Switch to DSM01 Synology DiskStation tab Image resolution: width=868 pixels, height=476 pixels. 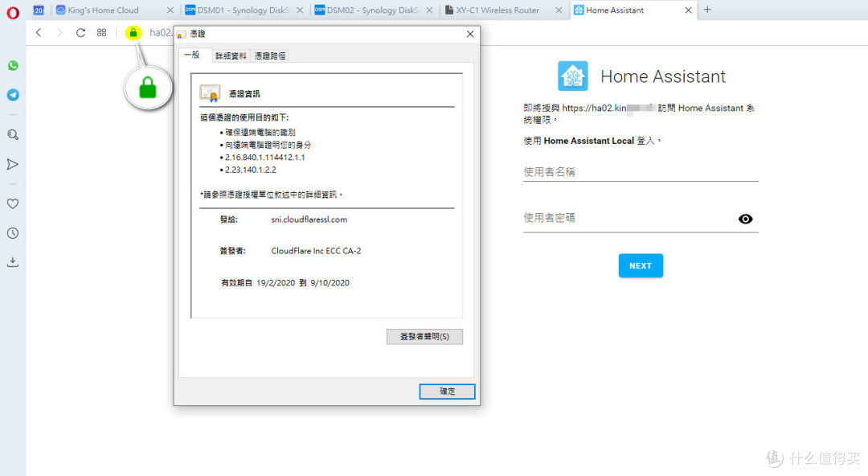[x=244, y=10]
